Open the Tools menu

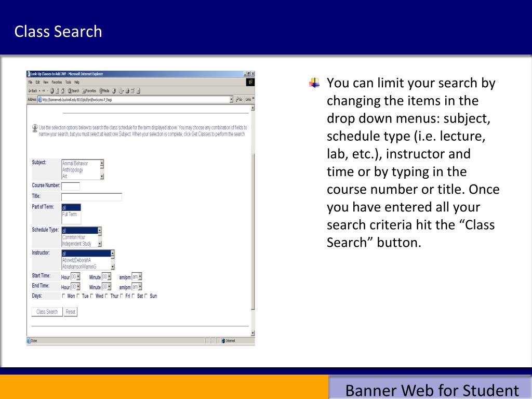68,82
